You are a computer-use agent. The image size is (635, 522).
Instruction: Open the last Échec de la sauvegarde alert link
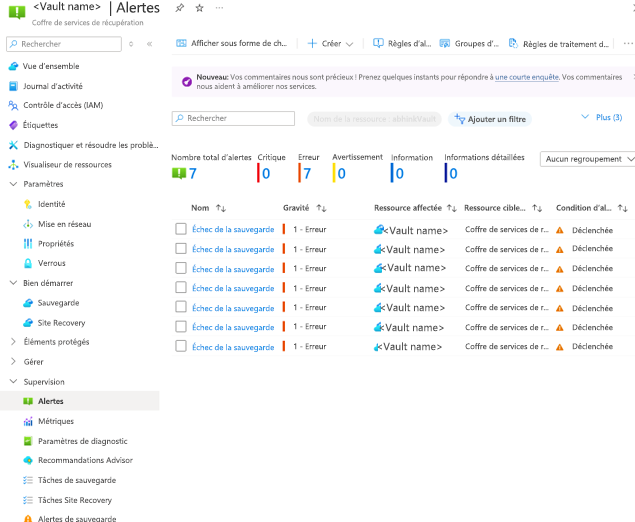click(233, 347)
